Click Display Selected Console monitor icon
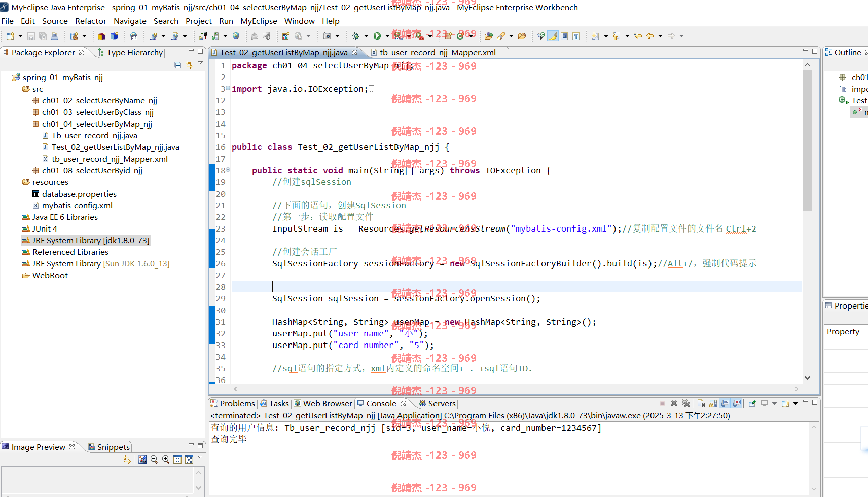The image size is (868, 497). (764, 403)
